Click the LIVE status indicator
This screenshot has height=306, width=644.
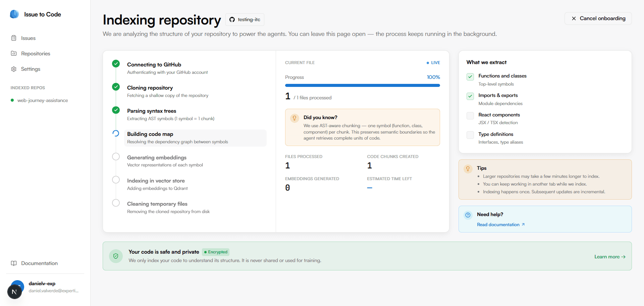pos(433,63)
